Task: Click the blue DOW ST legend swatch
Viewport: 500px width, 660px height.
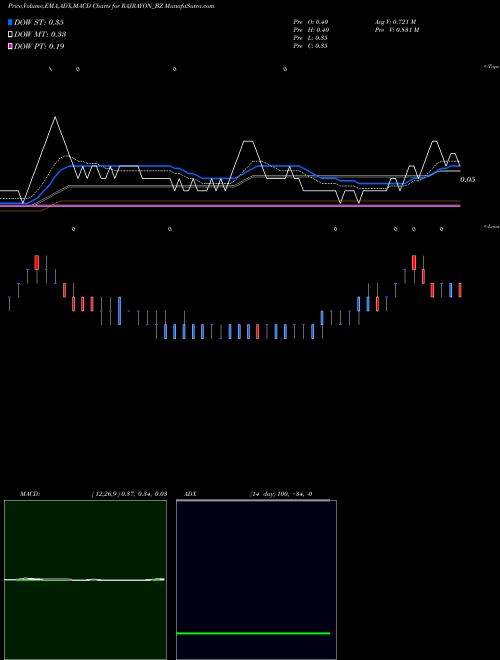Action: 10,22
